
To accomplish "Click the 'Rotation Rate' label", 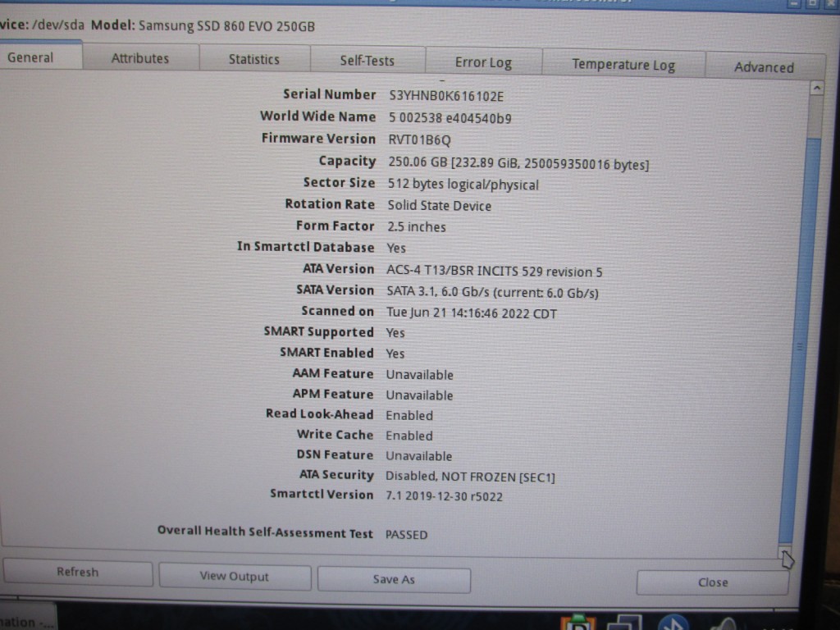I will pyautogui.click(x=330, y=204).
